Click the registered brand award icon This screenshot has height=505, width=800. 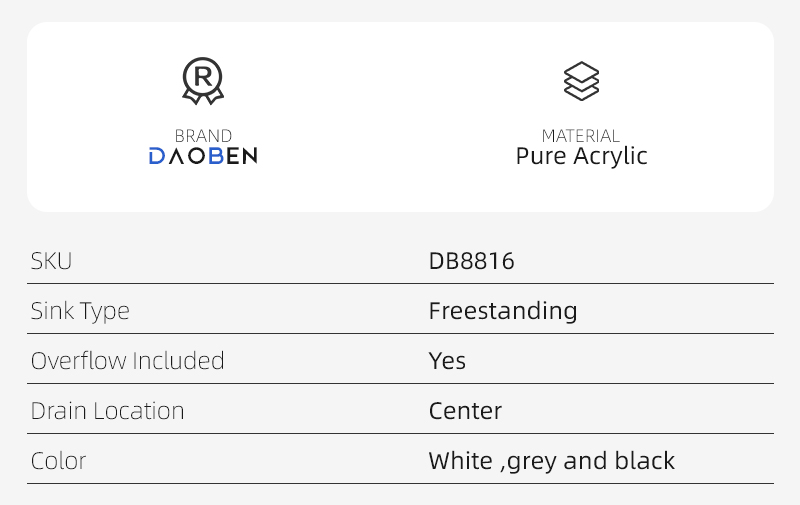point(203,81)
